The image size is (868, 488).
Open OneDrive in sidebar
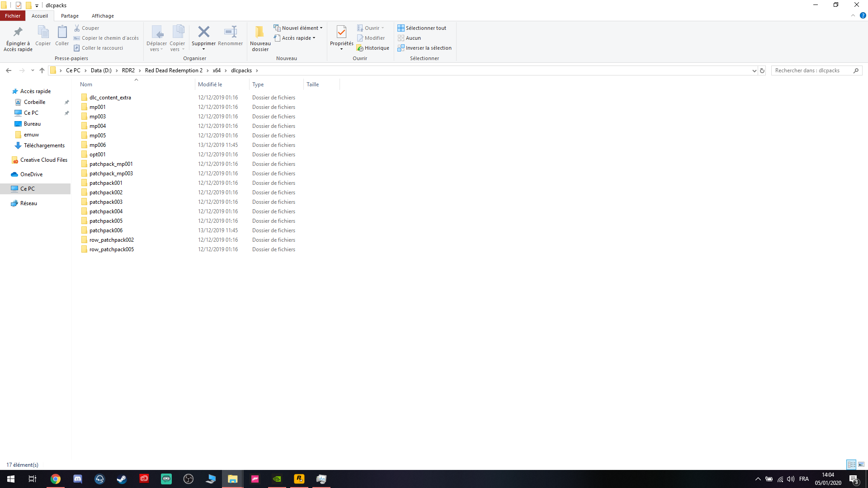pos(31,174)
